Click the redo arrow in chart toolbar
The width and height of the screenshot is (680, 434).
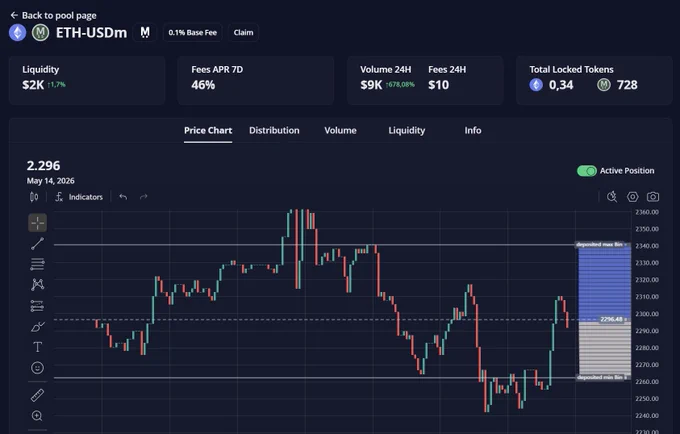tap(144, 197)
